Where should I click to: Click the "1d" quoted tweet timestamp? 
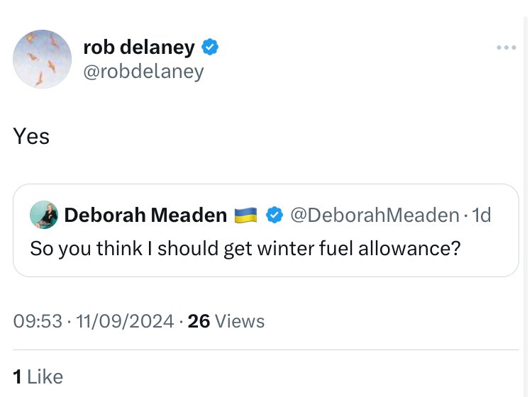482,216
